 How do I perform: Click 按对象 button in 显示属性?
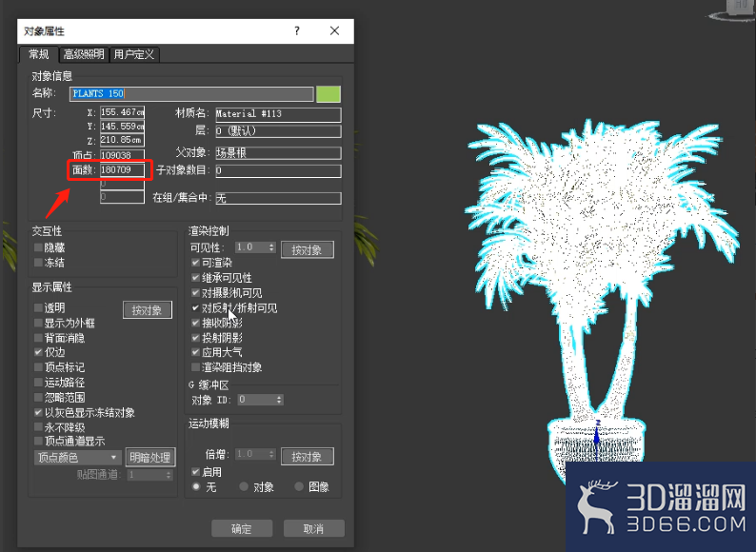coord(147,310)
